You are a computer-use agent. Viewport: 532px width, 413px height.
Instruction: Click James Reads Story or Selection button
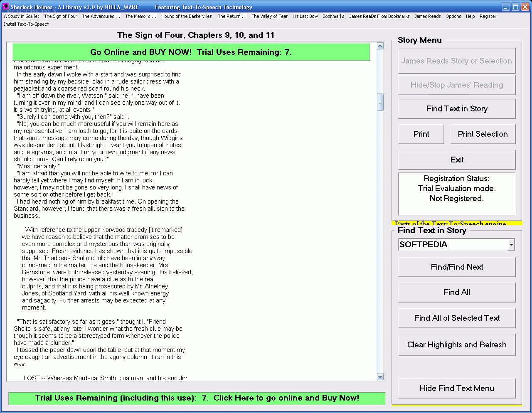tap(457, 61)
